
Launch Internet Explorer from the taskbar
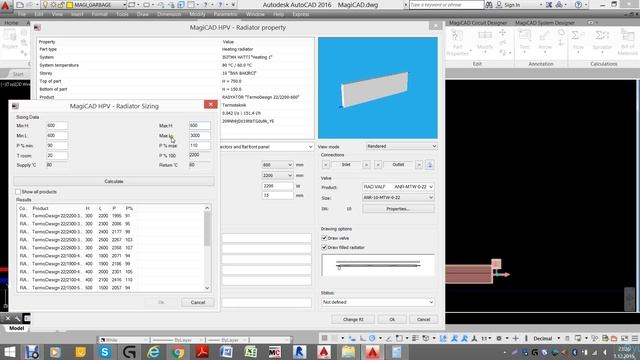tap(154, 352)
